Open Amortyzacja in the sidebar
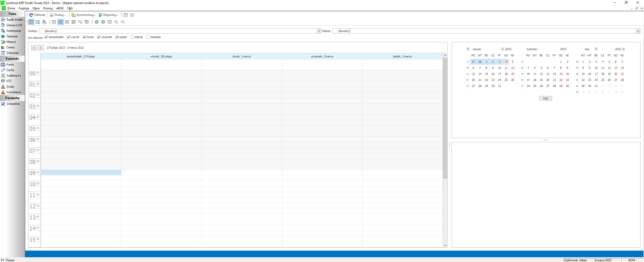Viewport: 644px width, 262px height. [14, 31]
